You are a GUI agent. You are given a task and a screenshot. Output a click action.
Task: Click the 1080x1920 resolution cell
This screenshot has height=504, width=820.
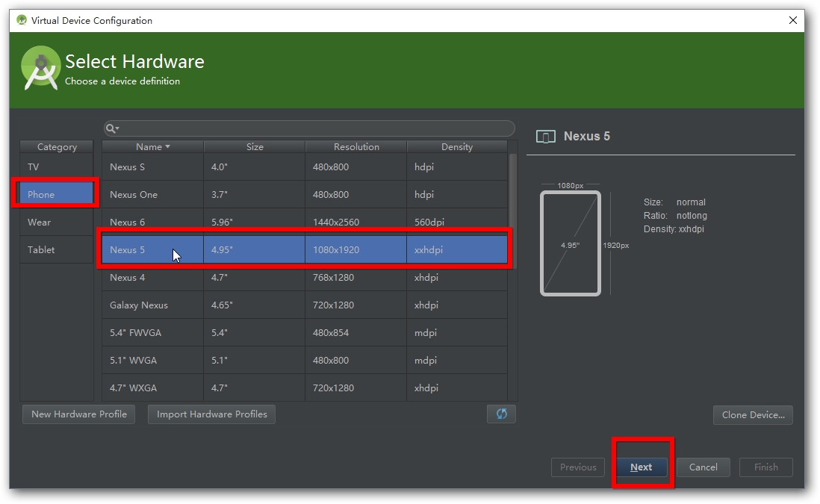pyautogui.click(x=355, y=250)
